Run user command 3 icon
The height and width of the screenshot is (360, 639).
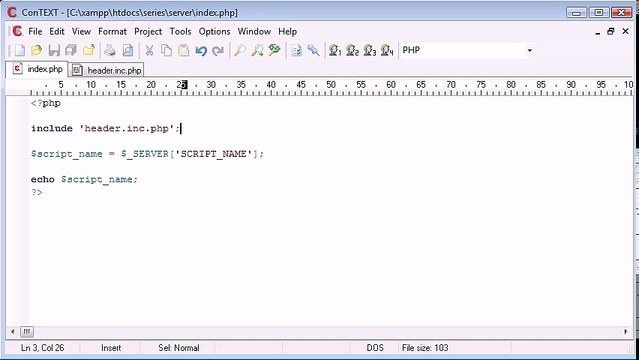pos(370,51)
